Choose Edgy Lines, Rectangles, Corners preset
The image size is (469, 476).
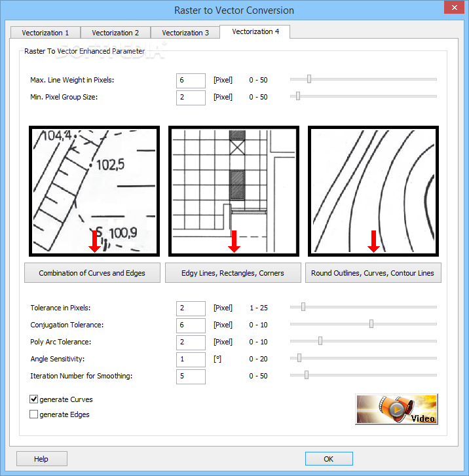pos(233,273)
